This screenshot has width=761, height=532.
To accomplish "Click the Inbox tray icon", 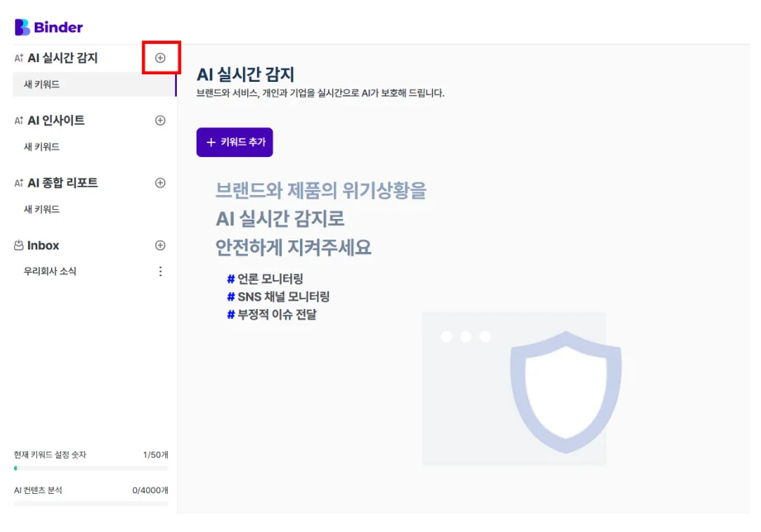I will [x=18, y=245].
